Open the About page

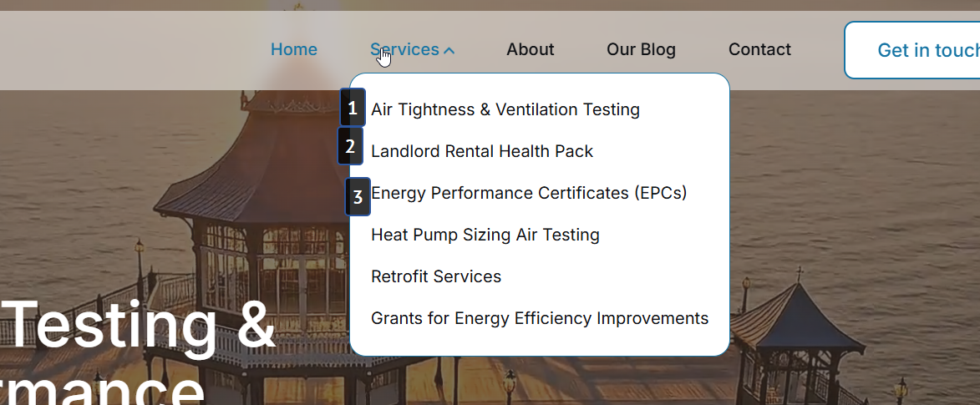530,50
